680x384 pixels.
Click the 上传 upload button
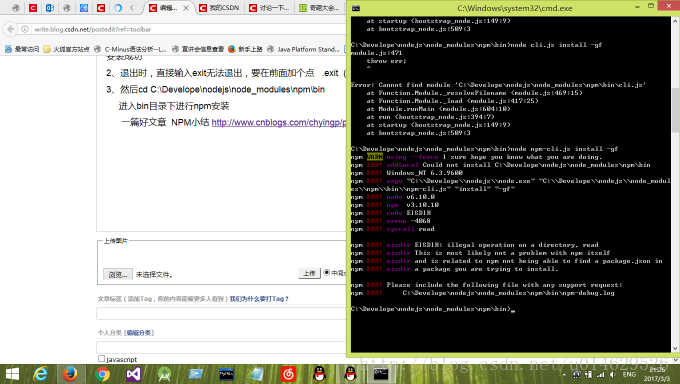tap(309, 273)
